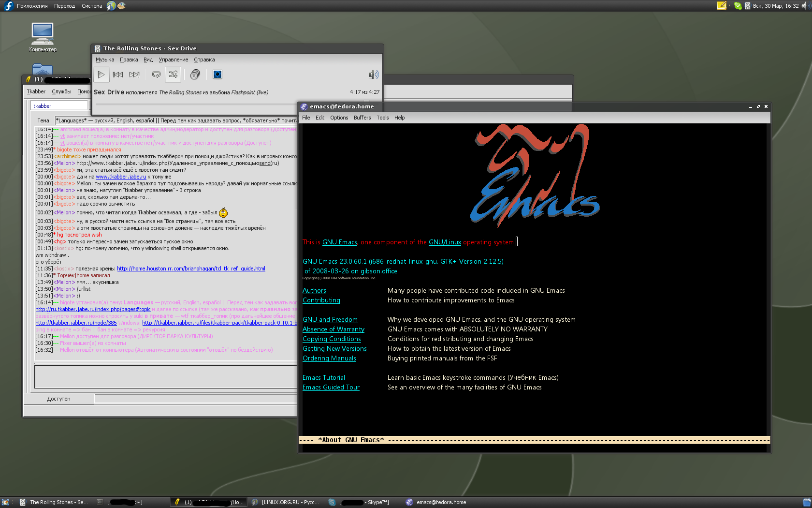The width and height of the screenshot is (812, 508).
Task: Open Emacs Options menu
Action: (339, 118)
